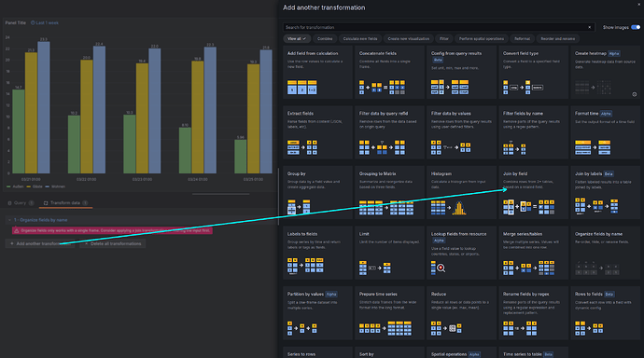Choose the Histogram transformation
Viewport: 644px width, 358px height.
click(461, 193)
